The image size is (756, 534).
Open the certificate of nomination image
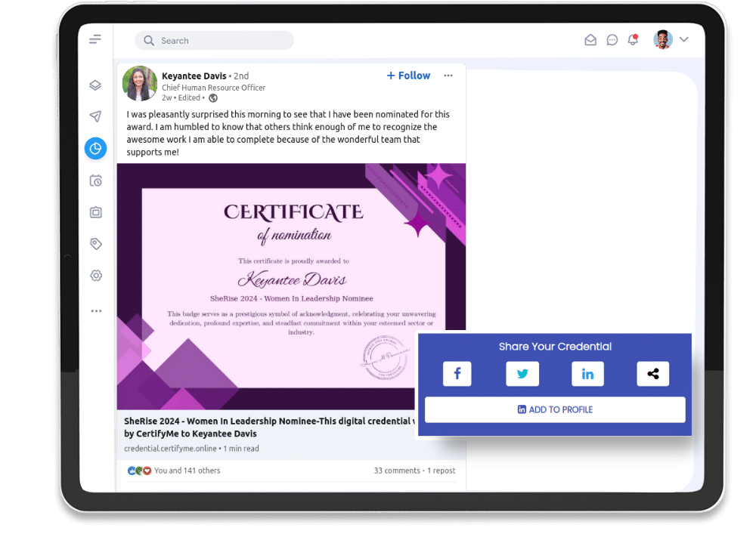coord(291,286)
